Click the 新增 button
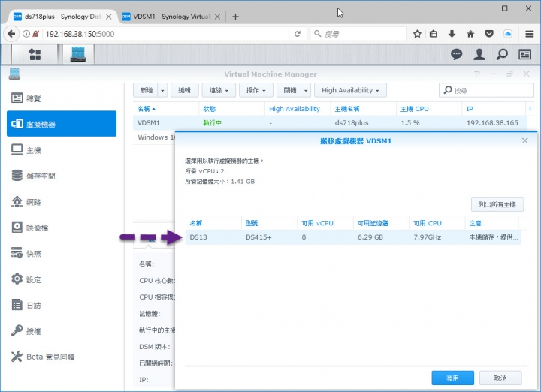Screen dimensions: 541x392 click(146, 90)
